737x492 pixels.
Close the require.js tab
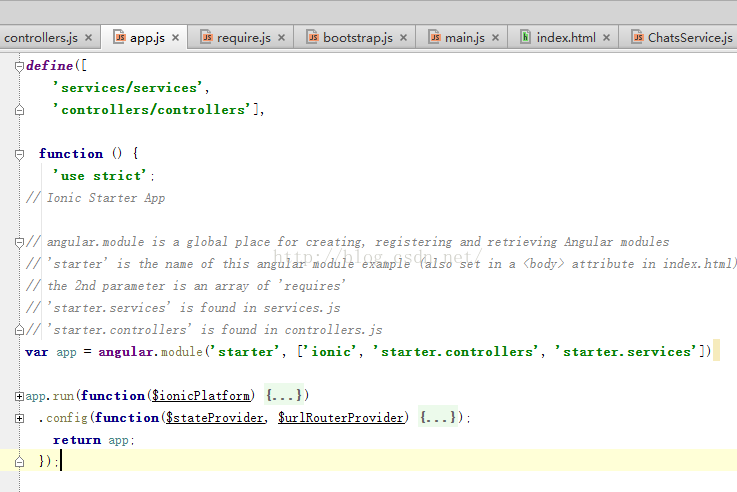tap(281, 38)
